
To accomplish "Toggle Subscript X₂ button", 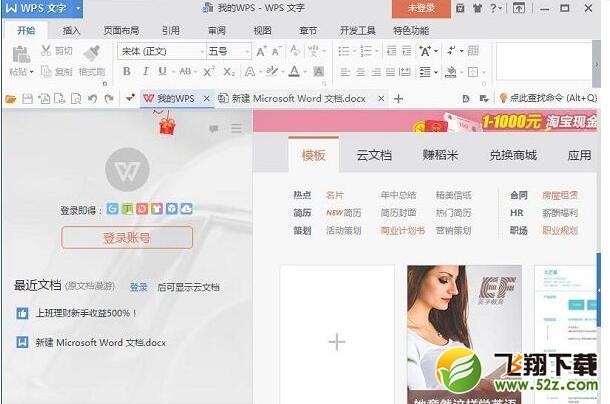I will tap(229, 72).
